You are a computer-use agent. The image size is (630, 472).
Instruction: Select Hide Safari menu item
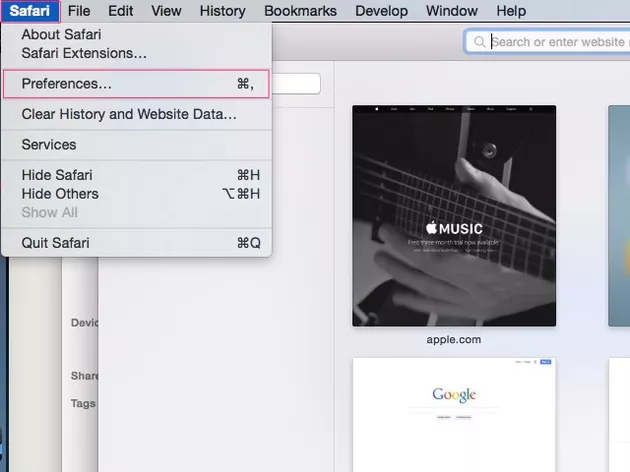[x=137, y=175]
